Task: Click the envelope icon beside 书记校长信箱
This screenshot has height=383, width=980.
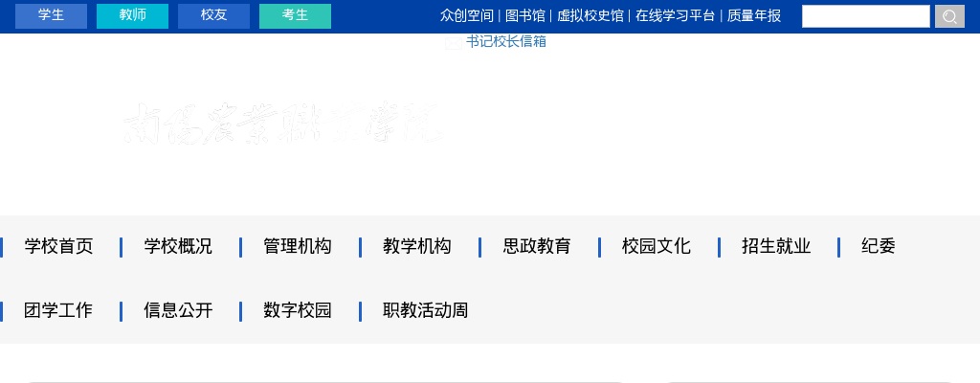Action: (x=454, y=42)
